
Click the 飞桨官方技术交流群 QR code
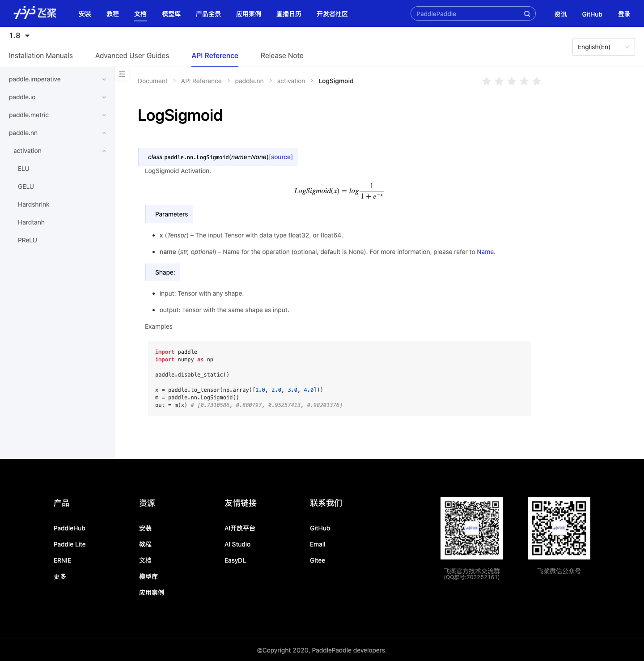(x=471, y=528)
